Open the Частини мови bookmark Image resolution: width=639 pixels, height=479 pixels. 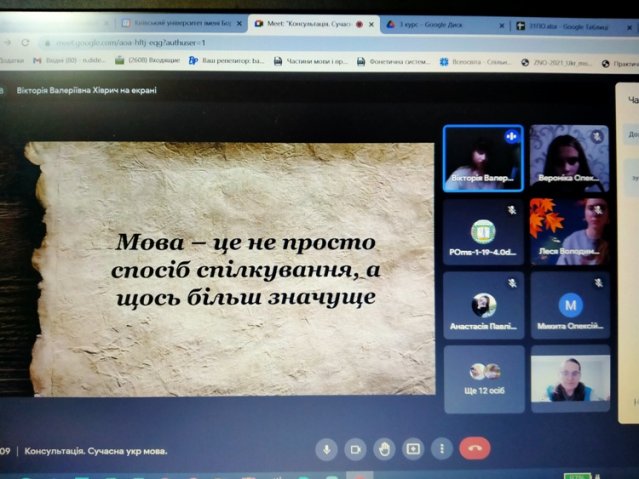[x=311, y=61]
